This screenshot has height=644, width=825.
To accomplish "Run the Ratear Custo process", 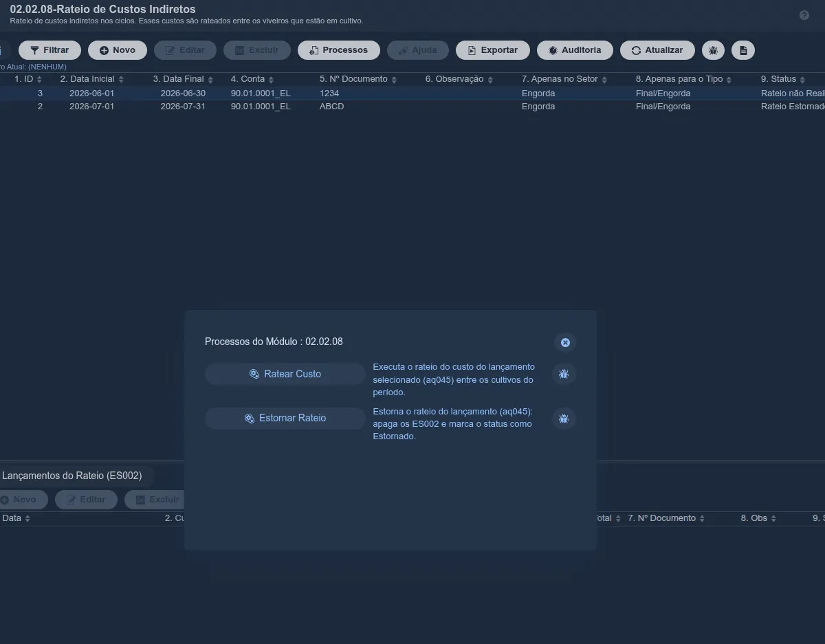I will 285,374.
